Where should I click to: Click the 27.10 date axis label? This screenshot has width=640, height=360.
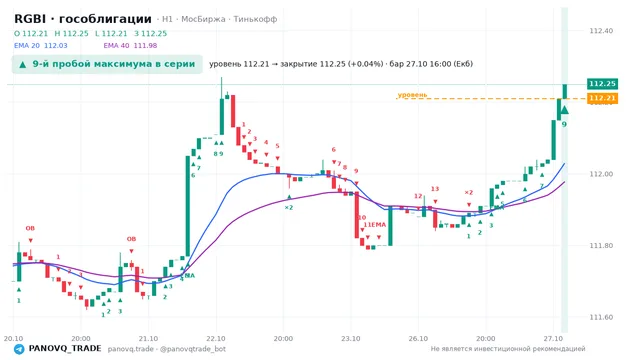pos(553,338)
